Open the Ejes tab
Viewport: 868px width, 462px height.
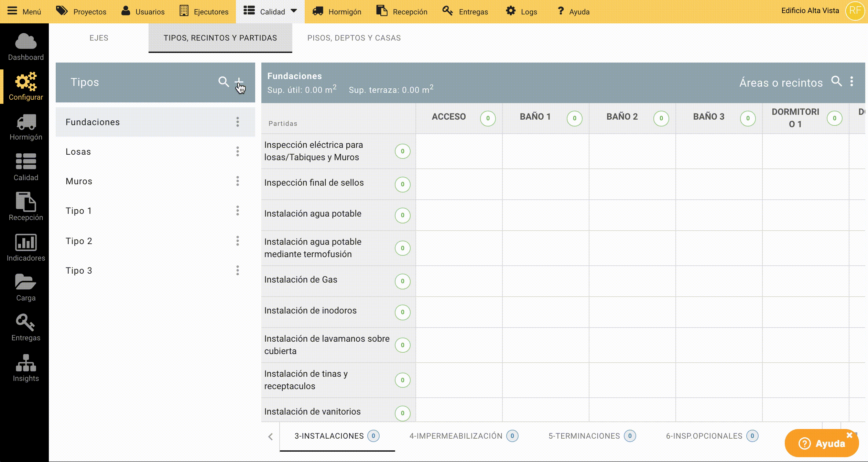(99, 38)
